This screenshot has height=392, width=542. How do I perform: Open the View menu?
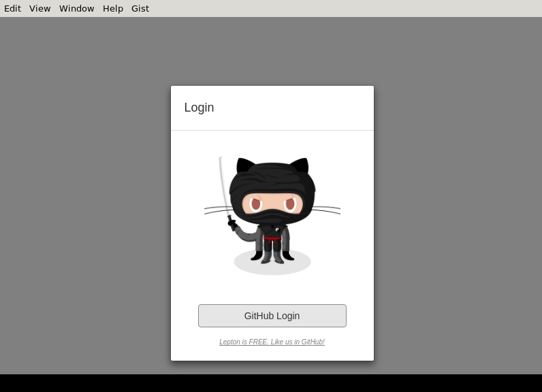39,8
